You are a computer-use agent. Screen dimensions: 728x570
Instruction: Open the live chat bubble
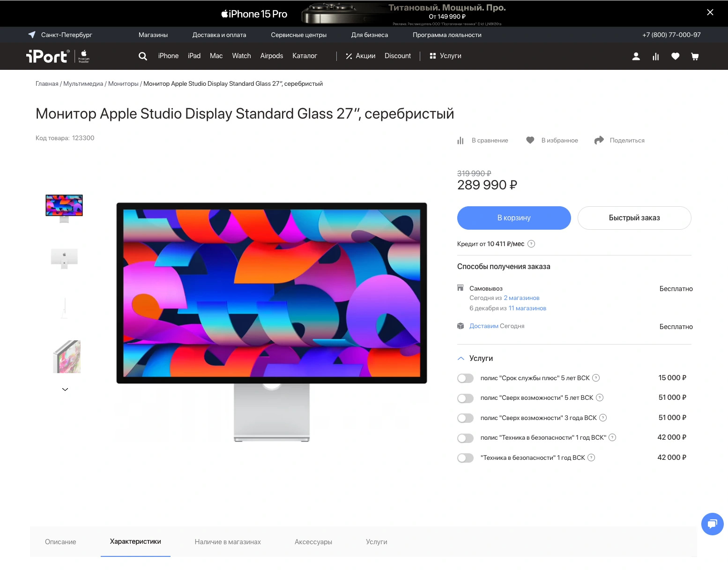[x=712, y=524]
